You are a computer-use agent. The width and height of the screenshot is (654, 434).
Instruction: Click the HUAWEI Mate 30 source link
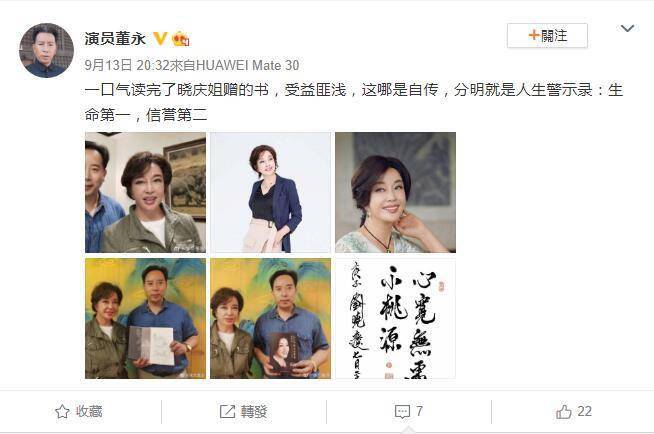pyautogui.click(x=247, y=65)
